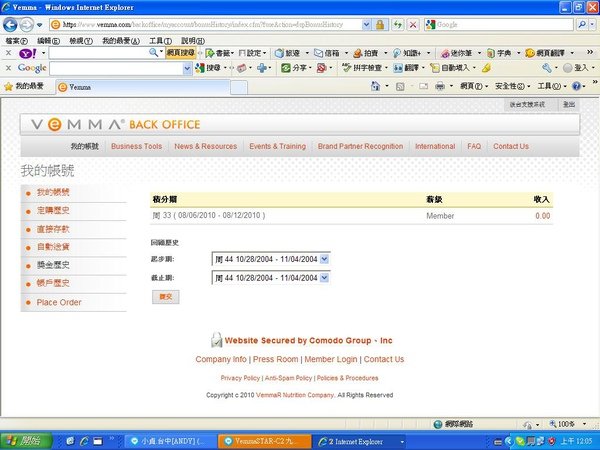Open the 我的最愛(A) Favorites menu
This screenshot has height=450, width=600.
(121, 41)
